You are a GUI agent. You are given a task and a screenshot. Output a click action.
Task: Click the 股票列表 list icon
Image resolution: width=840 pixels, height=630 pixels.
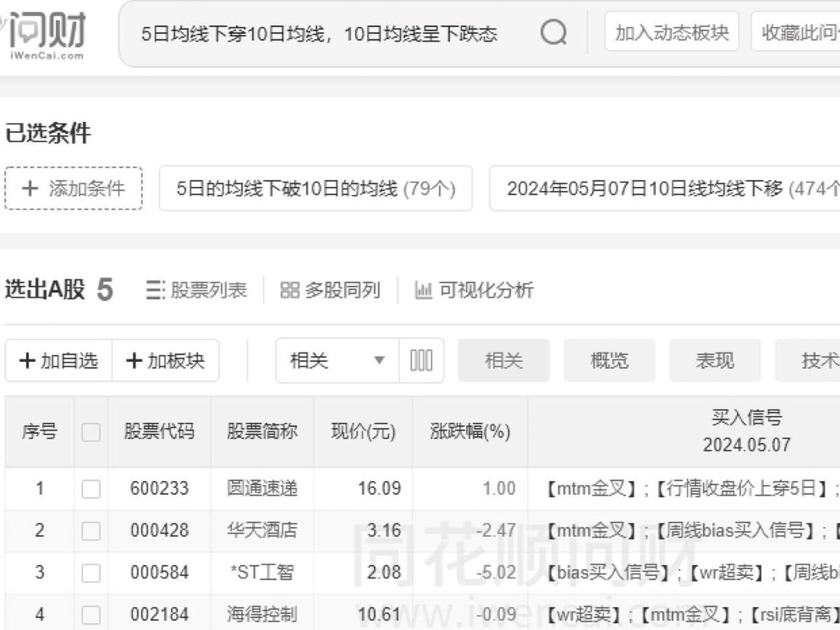155,290
